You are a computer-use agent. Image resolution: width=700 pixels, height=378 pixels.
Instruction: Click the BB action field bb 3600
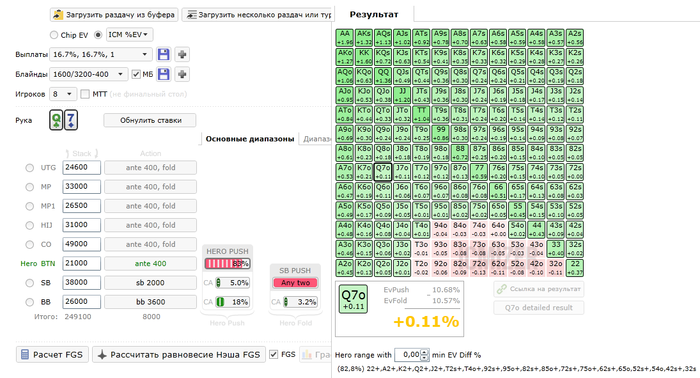pyautogui.click(x=150, y=302)
